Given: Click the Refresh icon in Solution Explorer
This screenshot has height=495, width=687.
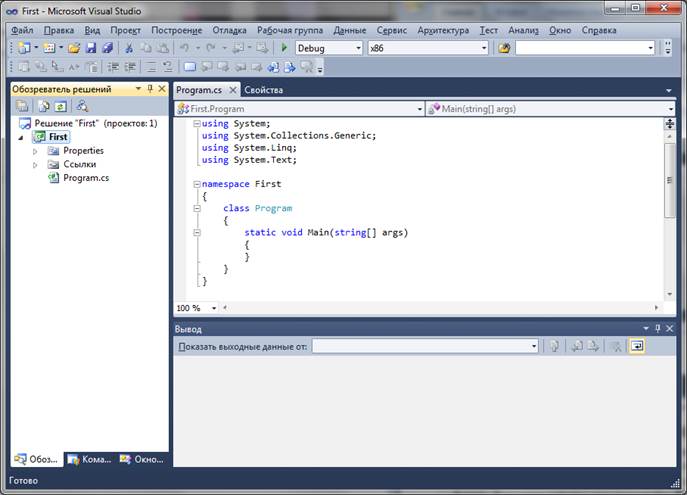Looking at the screenshot, I should tap(60, 106).
